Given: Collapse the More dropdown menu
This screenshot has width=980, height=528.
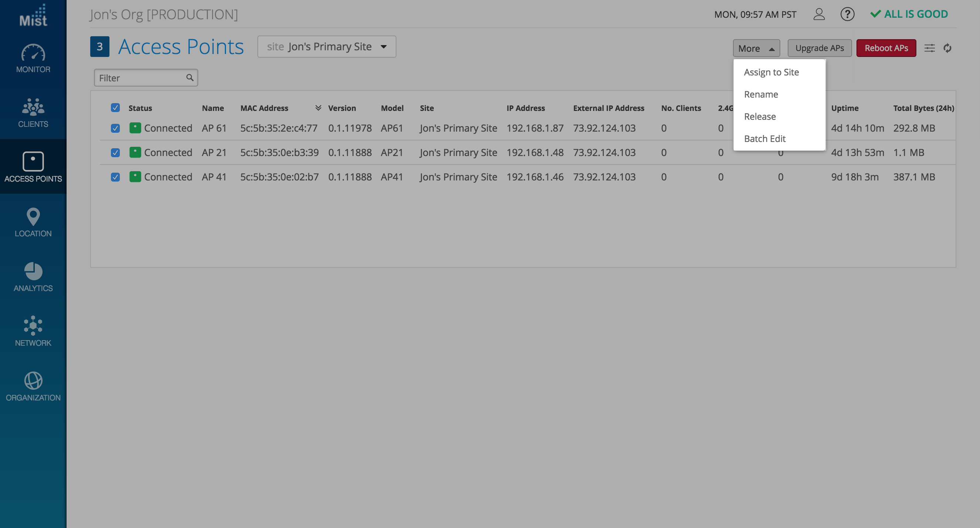Looking at the screenshot, I should tap(756, 48).
